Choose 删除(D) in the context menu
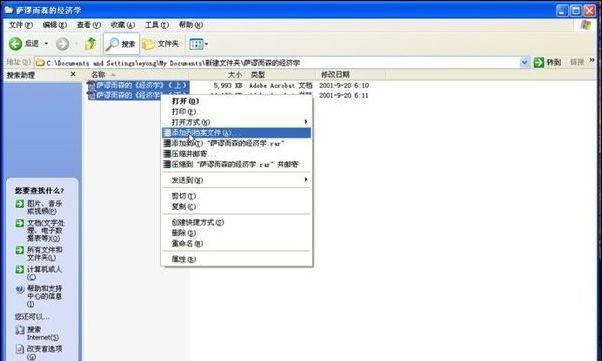Viewport: 602px width, 361px height. coord(236,233)
